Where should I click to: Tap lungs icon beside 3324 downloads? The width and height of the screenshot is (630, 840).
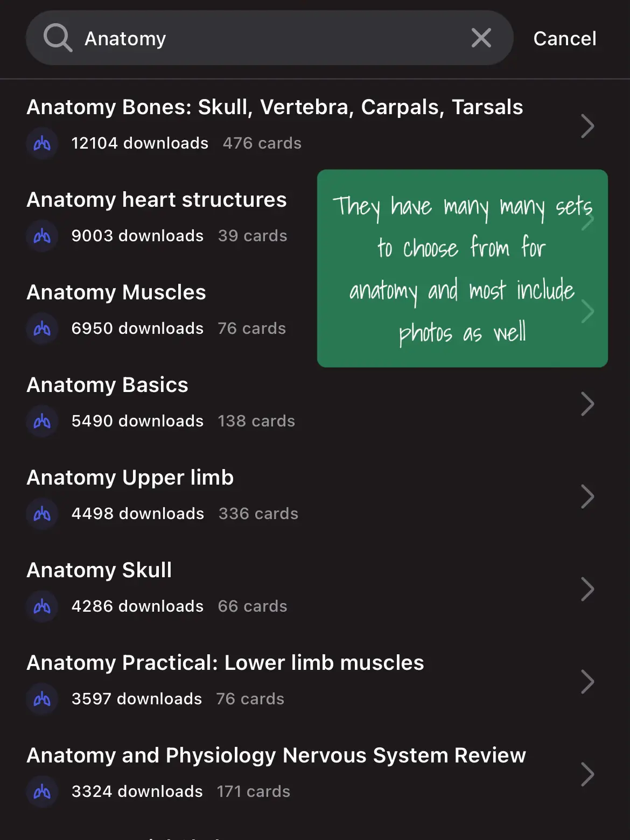[42, 792]
